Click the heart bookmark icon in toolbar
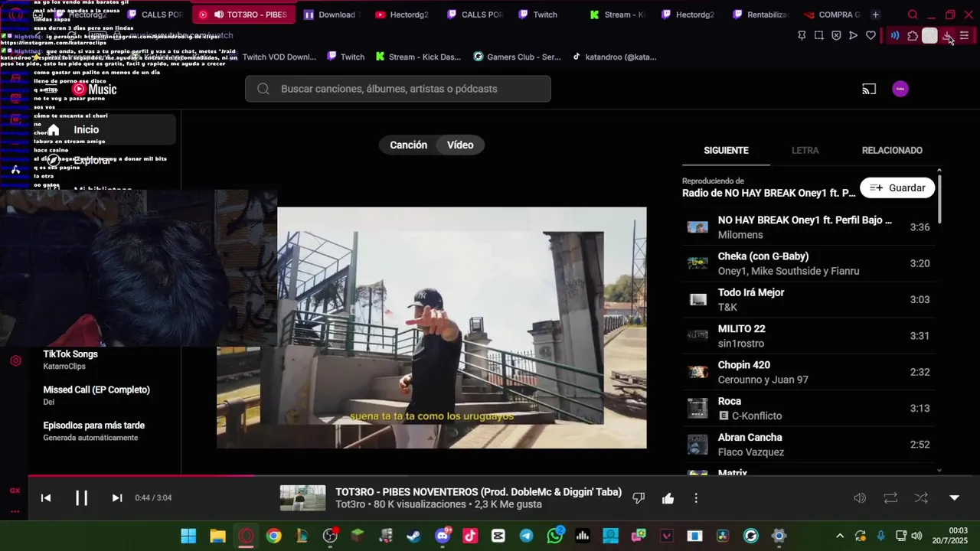 871,35
